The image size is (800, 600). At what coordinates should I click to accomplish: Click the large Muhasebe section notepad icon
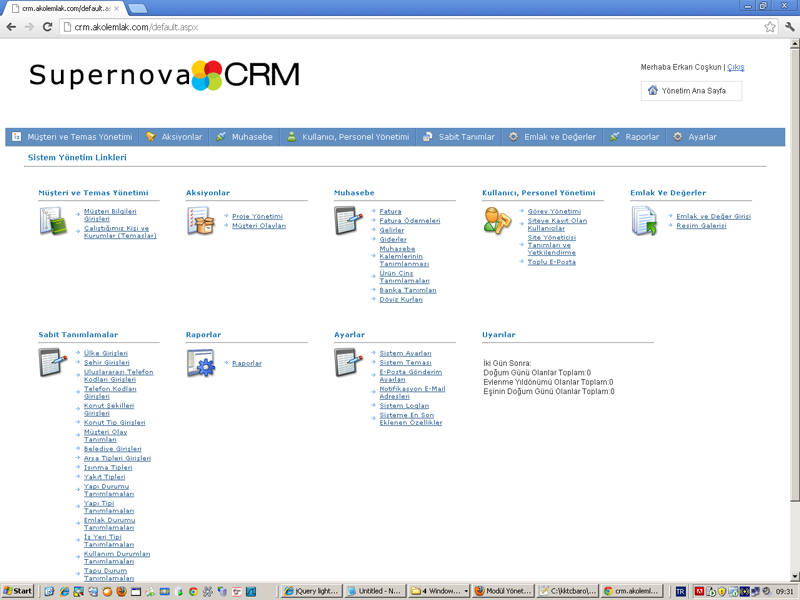pos(348,220)
